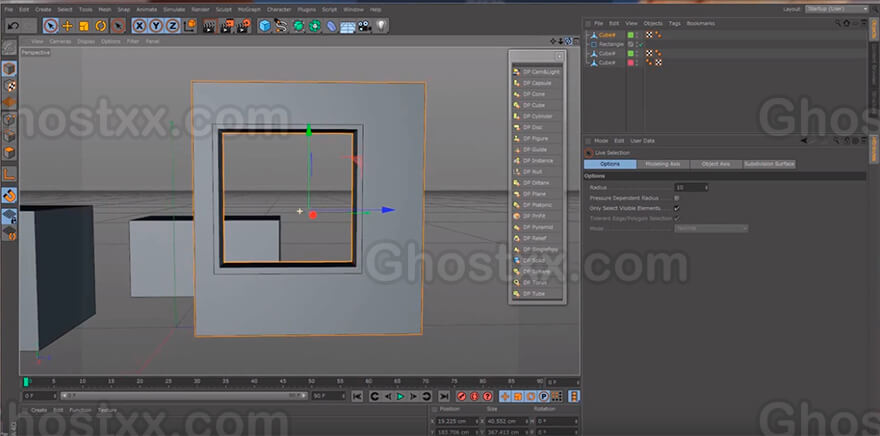
Task: Click the floor environment icon
Action: click(x=348, y=26)
